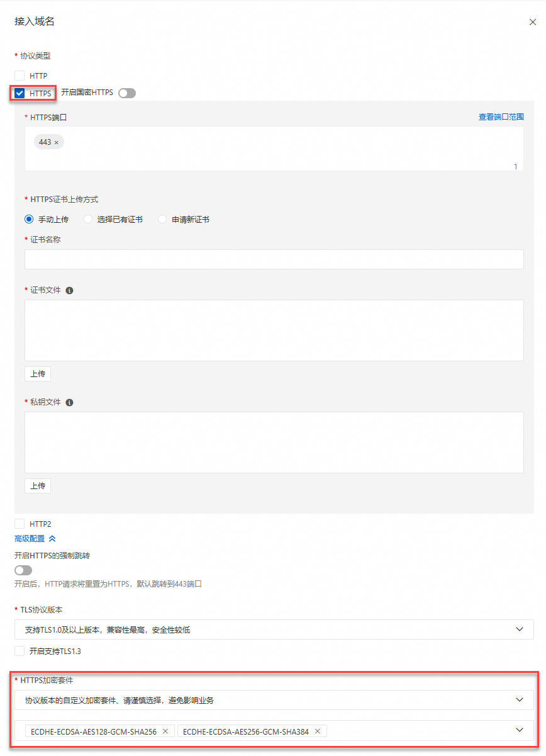Click 上传 button under 证书文件

[x=38, y=374]
